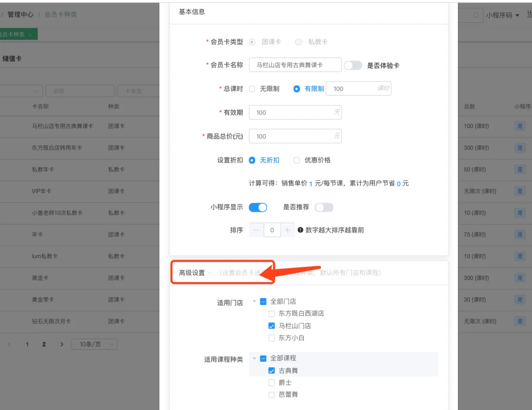Open the 10条/页 page size dropdown
The image size is (532, 410).
94,344
